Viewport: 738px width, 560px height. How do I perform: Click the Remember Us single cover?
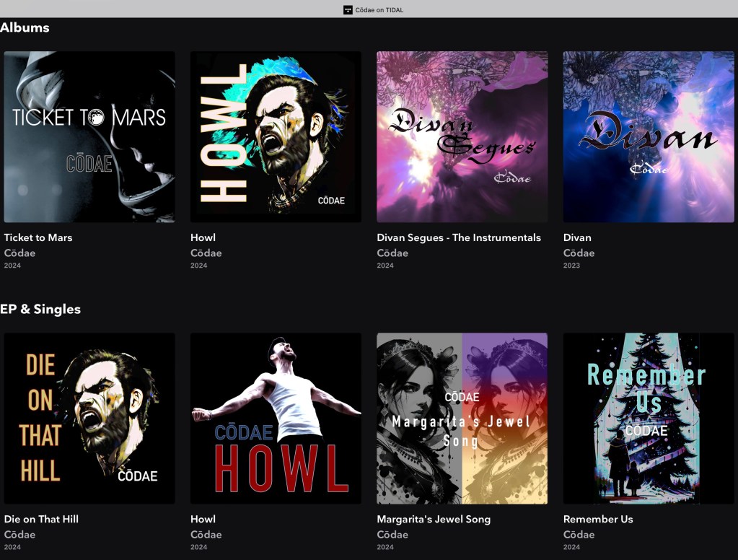(x=648, y=418)
